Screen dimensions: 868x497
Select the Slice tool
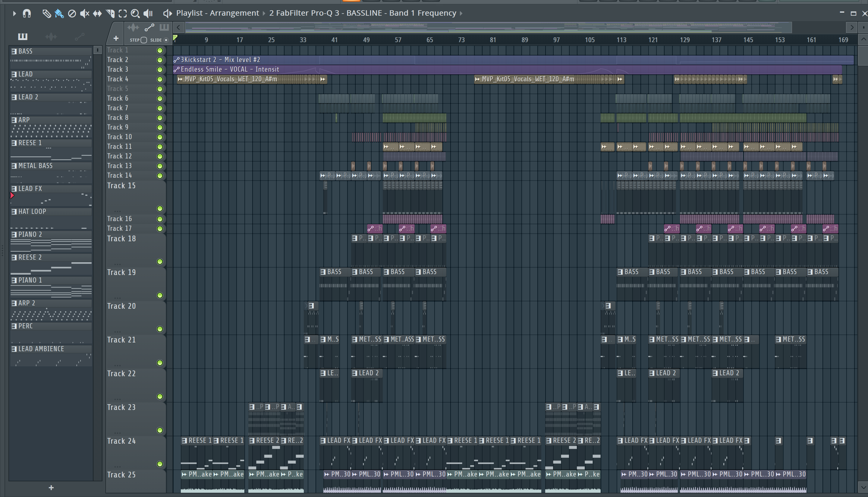pyautogui.click(x=110, y=13)
